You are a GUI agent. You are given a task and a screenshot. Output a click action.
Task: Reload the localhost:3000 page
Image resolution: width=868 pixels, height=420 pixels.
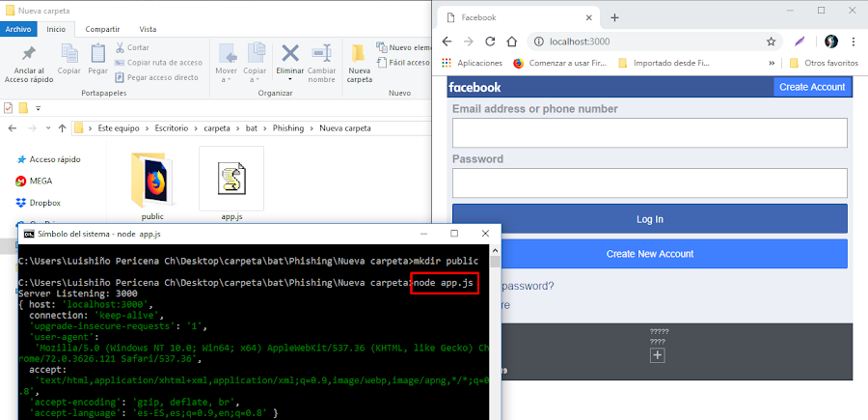(x=490, y=42)
